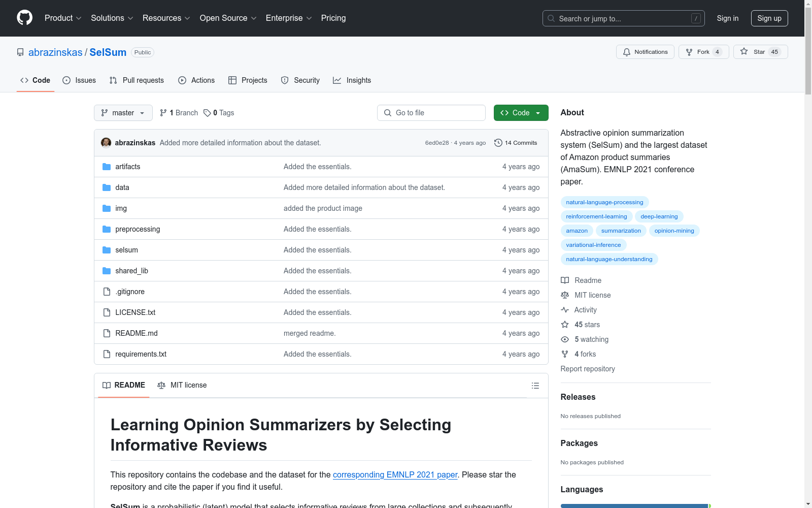The image size is (812, 508).
Task: Select the README tab in file viewer
Action: tap(124, 386)
